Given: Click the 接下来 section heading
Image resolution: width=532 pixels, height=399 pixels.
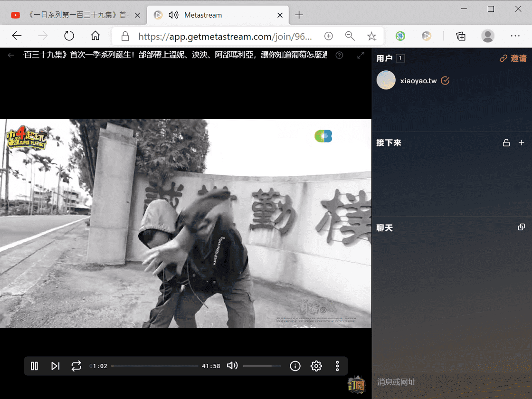Looking at the screenshot, I should (x=389, y=143).
